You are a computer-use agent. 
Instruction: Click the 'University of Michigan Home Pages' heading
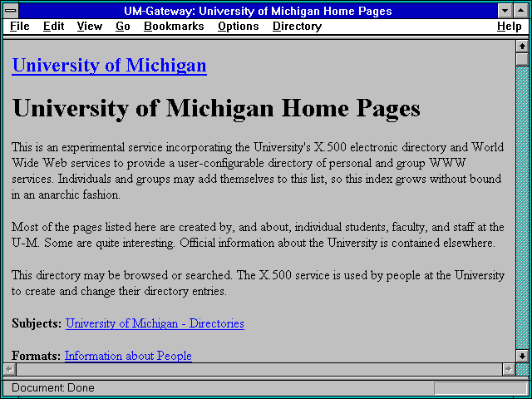click(216, 108)
